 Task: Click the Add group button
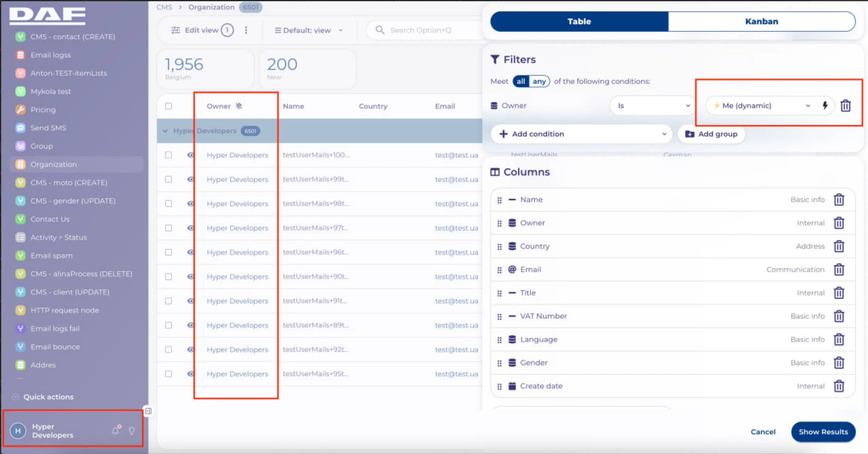click(711, 134)
